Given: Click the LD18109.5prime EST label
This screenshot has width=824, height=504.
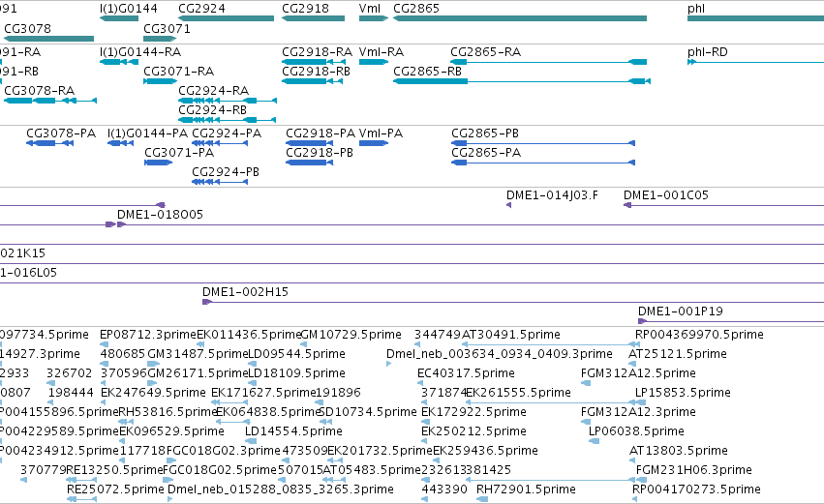Looking at the screenshot, I should point(296,373).
